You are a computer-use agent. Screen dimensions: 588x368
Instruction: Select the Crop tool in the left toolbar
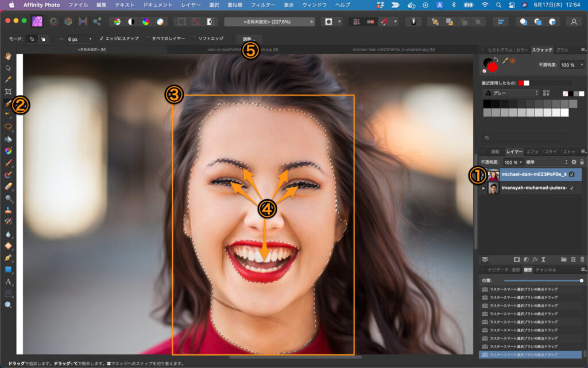pos(8,91)
